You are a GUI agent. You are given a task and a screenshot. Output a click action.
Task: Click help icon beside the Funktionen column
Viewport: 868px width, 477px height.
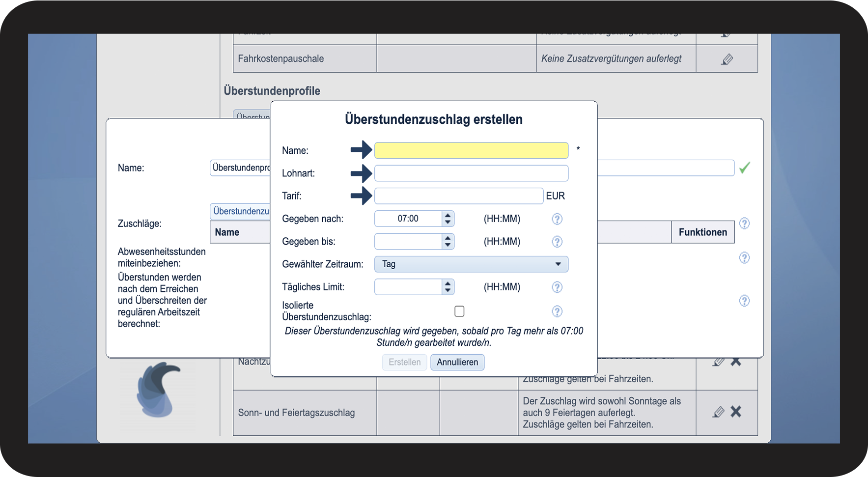(x=744, y=224)
